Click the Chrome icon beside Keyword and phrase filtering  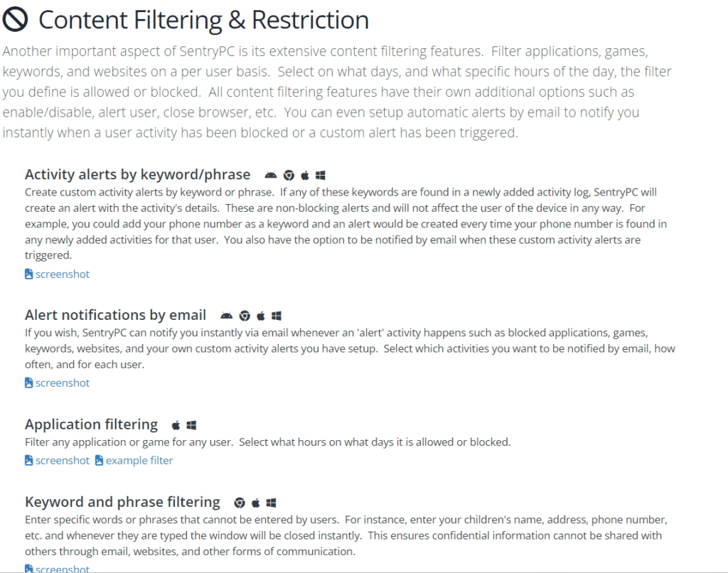tap(240, 503)
